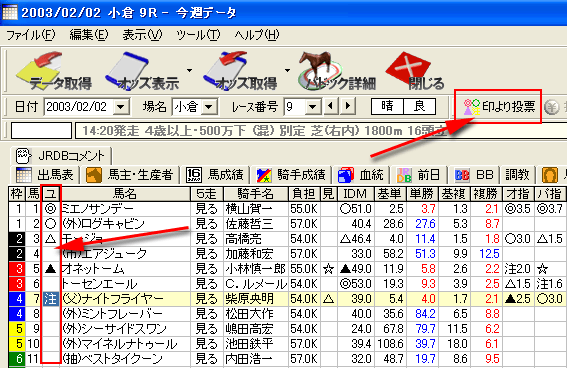Image resolution: width=567 pixels, height=368 pixels.
Task: Click the ◎ mark for ミエノサンデー
Action: (x=51, y=209)
